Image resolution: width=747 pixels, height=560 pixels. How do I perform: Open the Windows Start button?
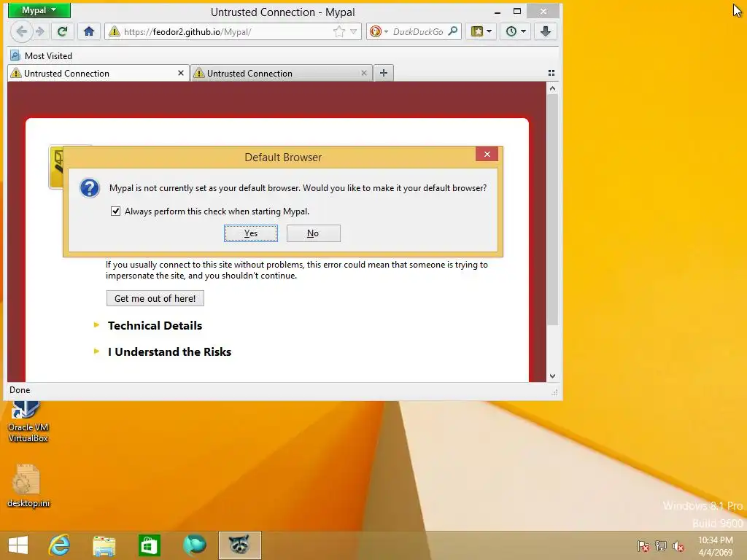tap(18, 545)
